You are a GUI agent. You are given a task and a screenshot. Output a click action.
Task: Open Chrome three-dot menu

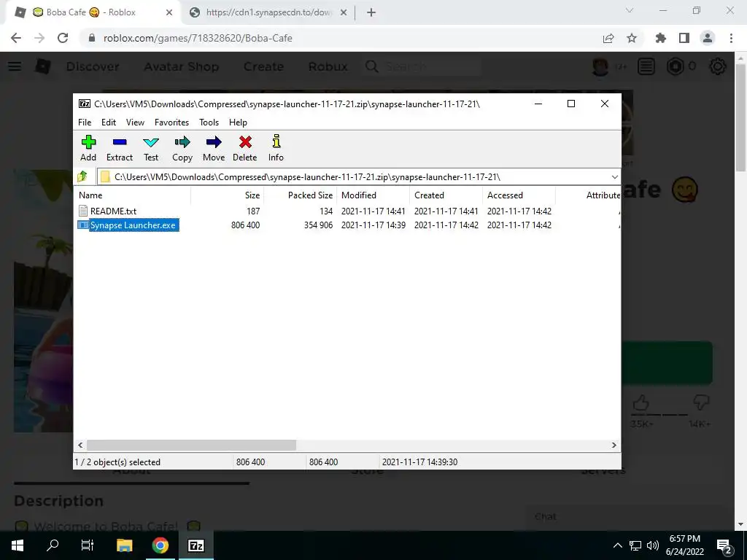[731, 38]
